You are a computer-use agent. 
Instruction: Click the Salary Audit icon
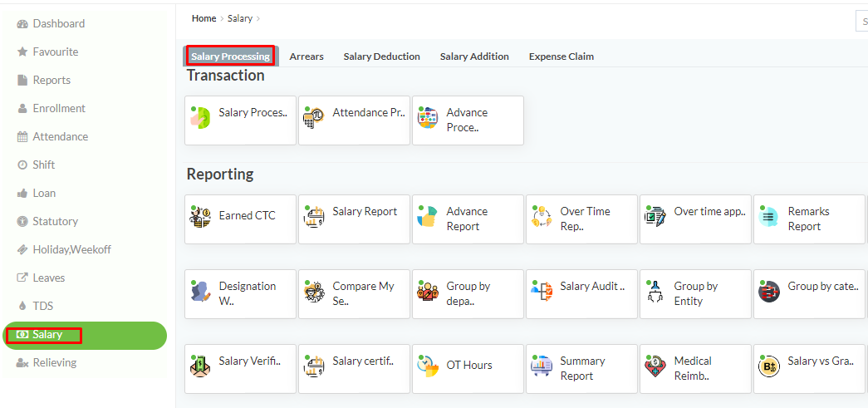542,291
